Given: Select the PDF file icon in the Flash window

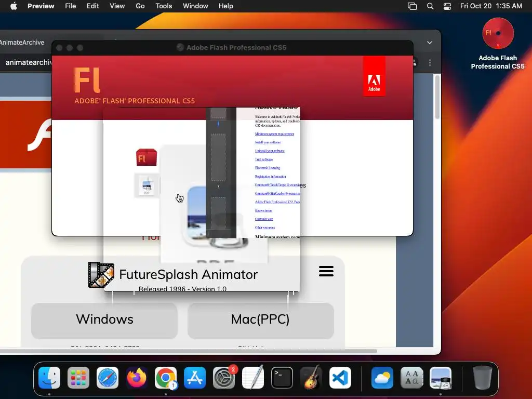Looking at the screenshot, I should click(147, 186).
